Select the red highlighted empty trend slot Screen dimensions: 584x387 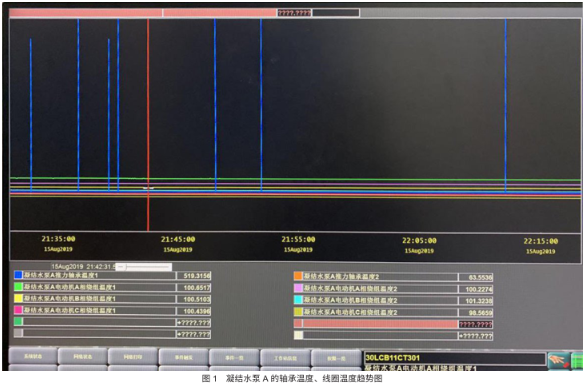[x=393, y=324]
